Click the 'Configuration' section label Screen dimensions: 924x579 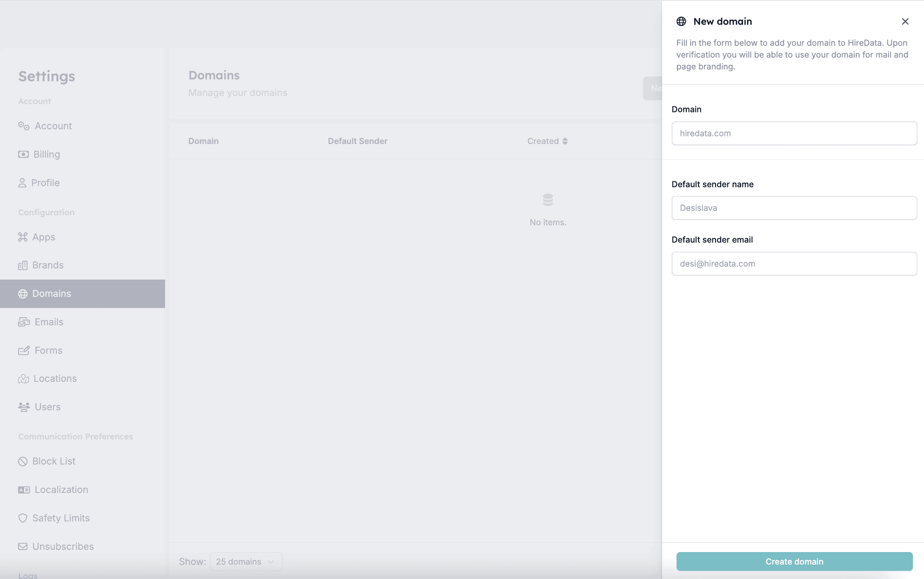point(46,213)
